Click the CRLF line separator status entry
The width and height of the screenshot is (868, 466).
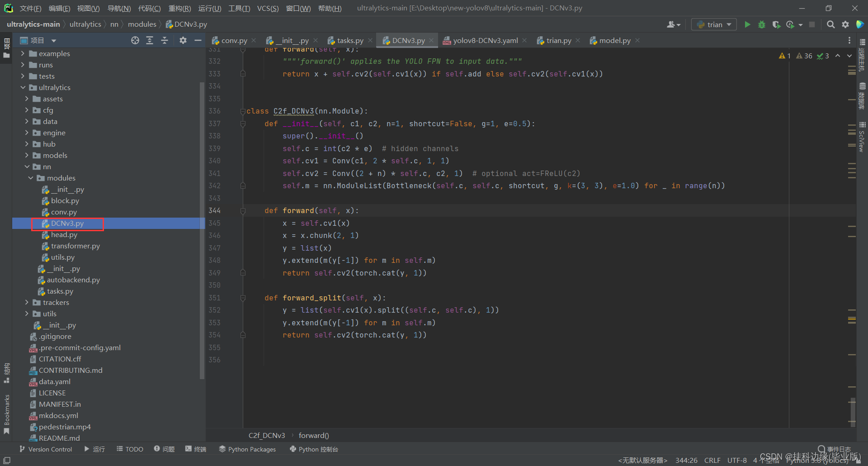click(x=712, y=460)
